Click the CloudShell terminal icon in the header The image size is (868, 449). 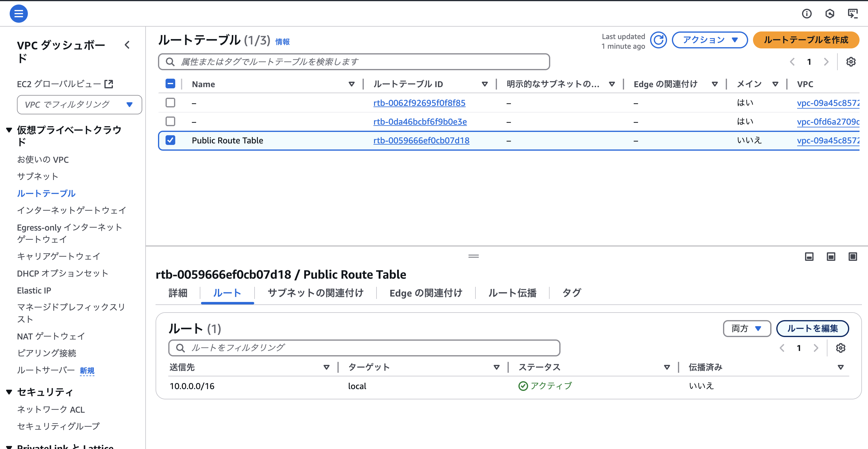tap(852, 14)
